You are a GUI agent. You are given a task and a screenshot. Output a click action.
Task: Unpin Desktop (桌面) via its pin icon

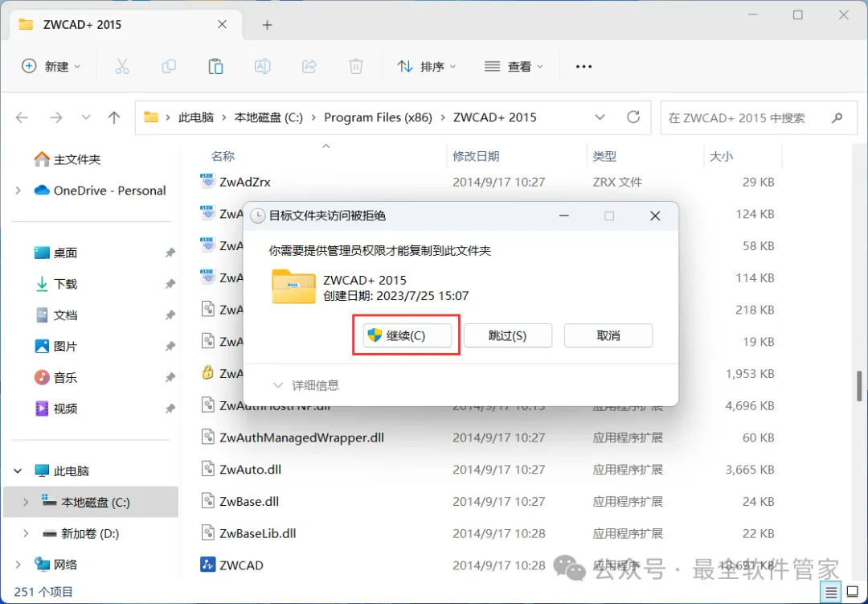170,253
